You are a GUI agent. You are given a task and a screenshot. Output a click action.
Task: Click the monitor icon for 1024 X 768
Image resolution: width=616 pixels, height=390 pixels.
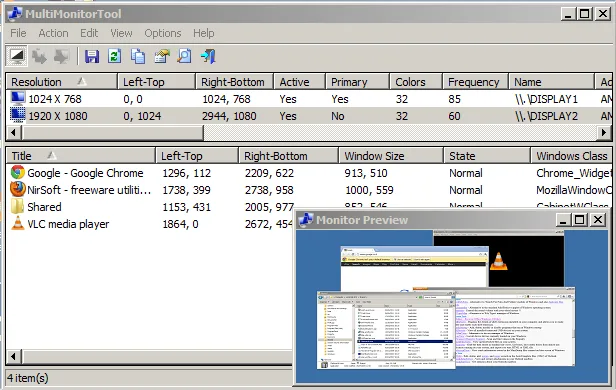coord(18,99)
